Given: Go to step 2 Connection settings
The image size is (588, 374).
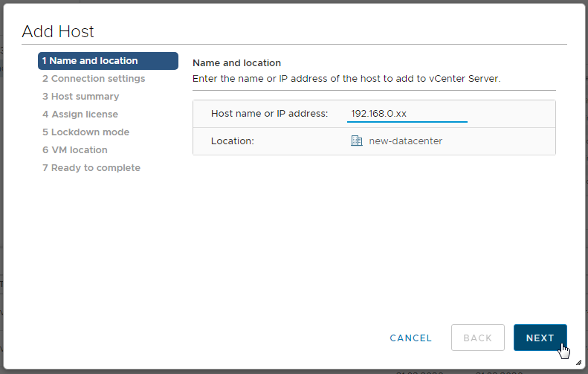Looking at the screenshot, I should click(x=94, y=79).
